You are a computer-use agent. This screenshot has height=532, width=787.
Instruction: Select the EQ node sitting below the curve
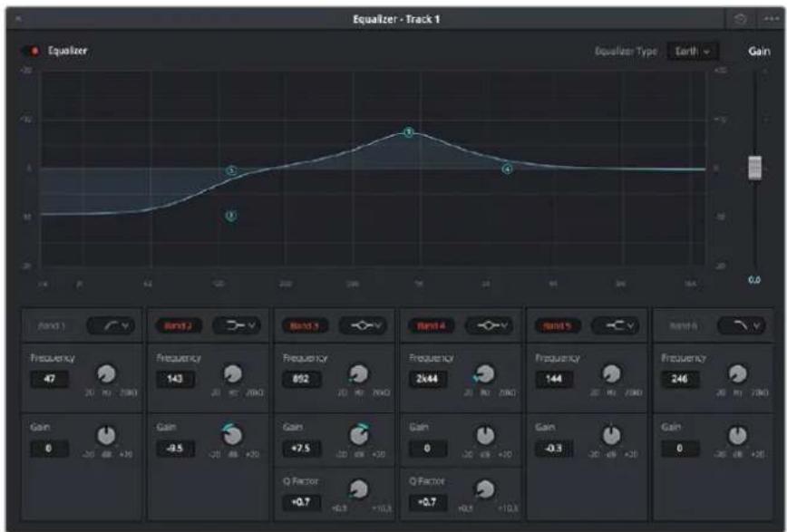[231, 216]
